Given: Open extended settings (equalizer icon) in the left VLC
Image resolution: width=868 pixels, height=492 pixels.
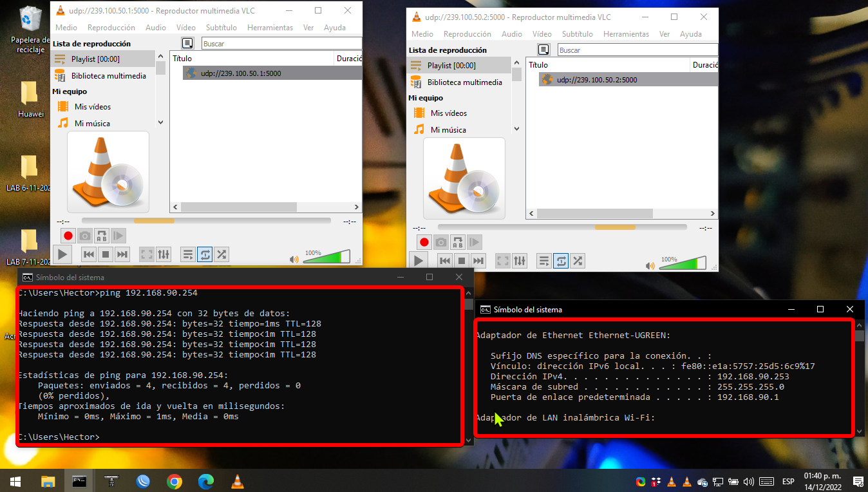Looking at the screenshot, I should tap(164, 254).
